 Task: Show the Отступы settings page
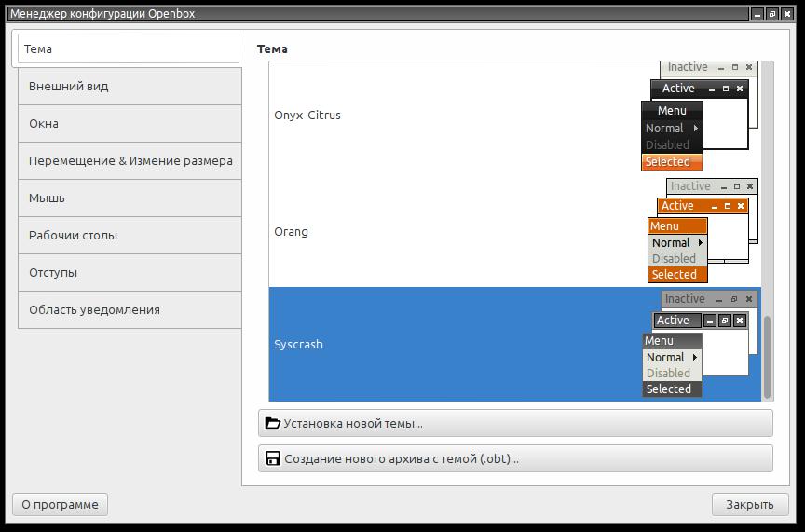130,273
